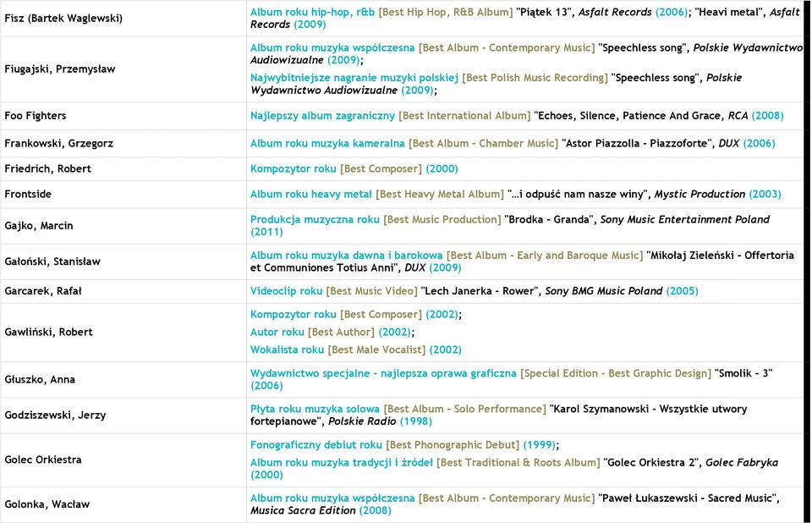The image size is (812, 523).
Task: Open the (2003) year link in Frontside row
Action: coord(765,194)
